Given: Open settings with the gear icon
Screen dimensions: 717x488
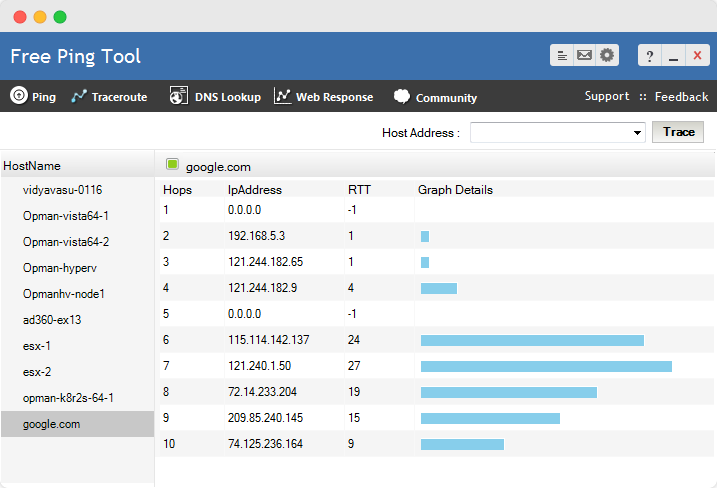Looking at the screenshot, I should pyautogui.click(x=607, y=56).
